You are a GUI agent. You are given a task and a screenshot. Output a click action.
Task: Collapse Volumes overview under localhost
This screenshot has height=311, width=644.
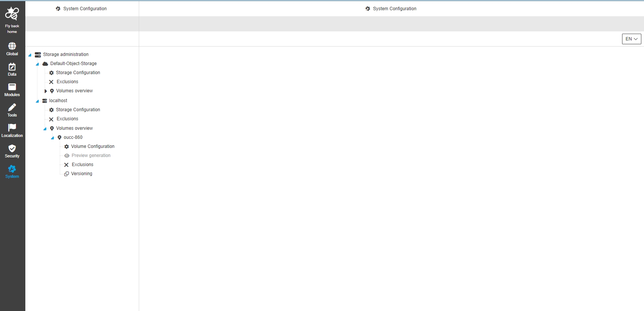[x=45, y=129]
